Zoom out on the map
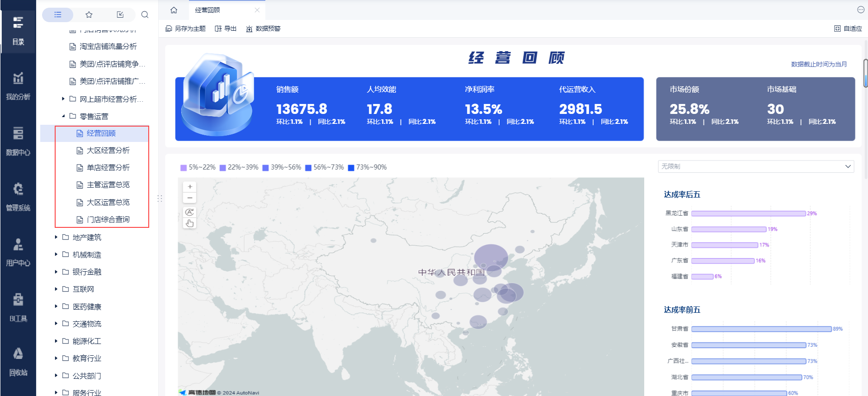The height and width of the screenshot is (396, 868). click(x=190, y=198)
